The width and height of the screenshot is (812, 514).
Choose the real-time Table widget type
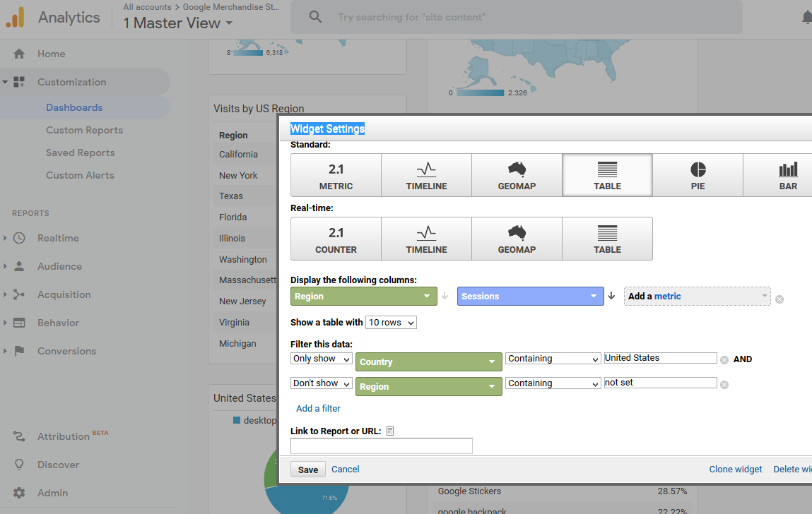point(607,239)
